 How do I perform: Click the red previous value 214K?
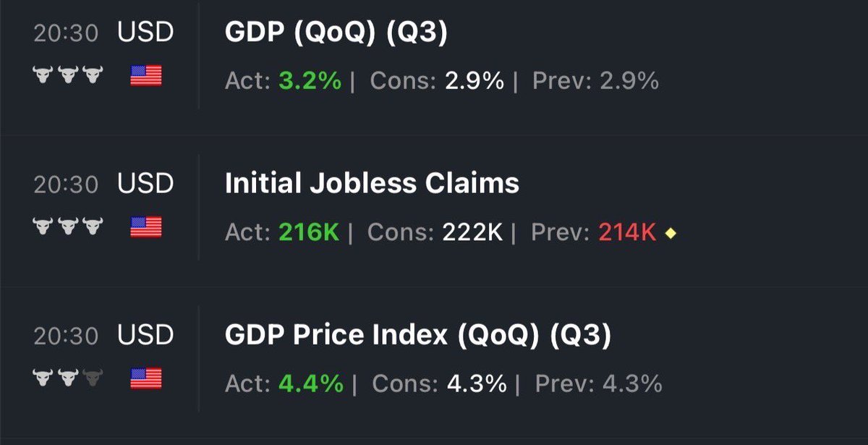point(627,232)
